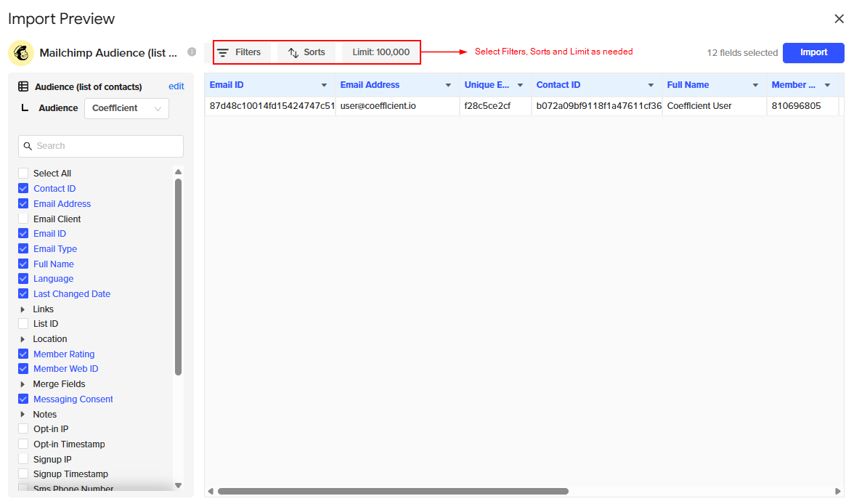This screenshot has width=854, height=504.
Task: Expand the Merge Fields group
Action: (23, 384)
